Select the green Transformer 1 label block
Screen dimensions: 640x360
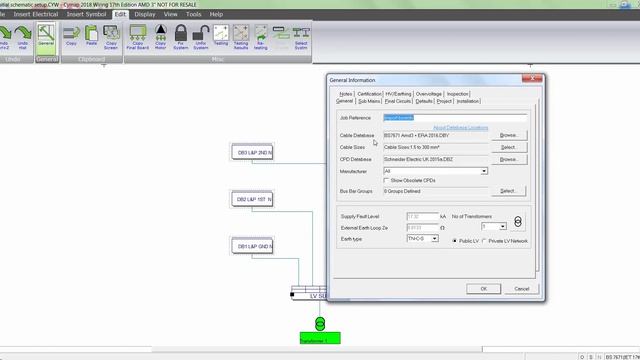tap(320, 338)
